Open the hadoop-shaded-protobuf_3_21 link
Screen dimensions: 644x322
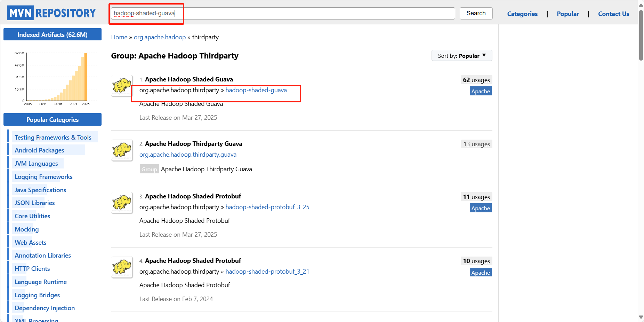[267, 272]
